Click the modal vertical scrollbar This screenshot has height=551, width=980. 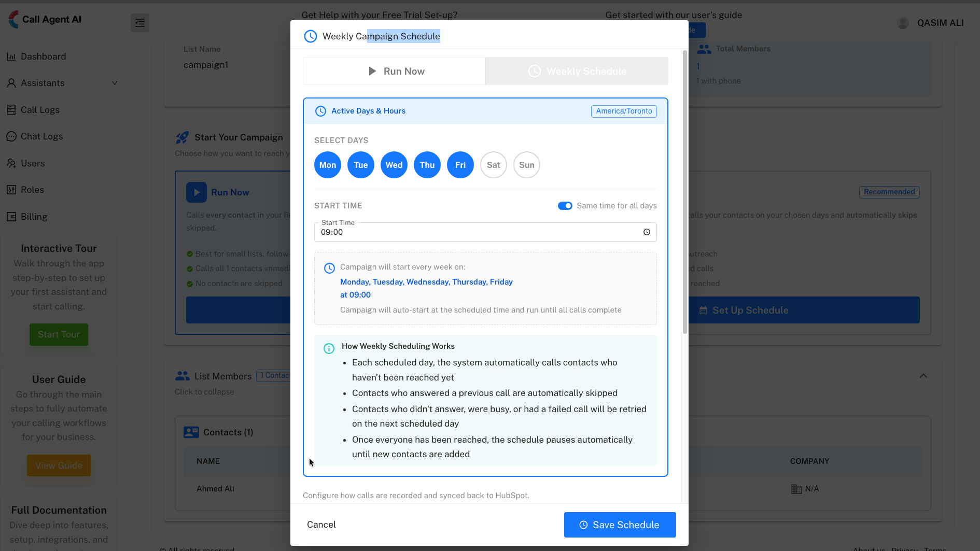click(685, 192)
